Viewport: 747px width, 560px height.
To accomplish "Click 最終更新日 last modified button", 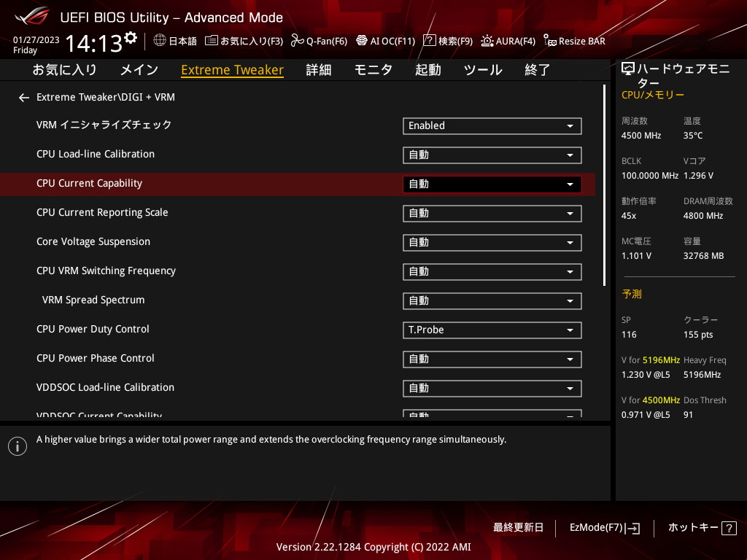I will click(518, 528).
